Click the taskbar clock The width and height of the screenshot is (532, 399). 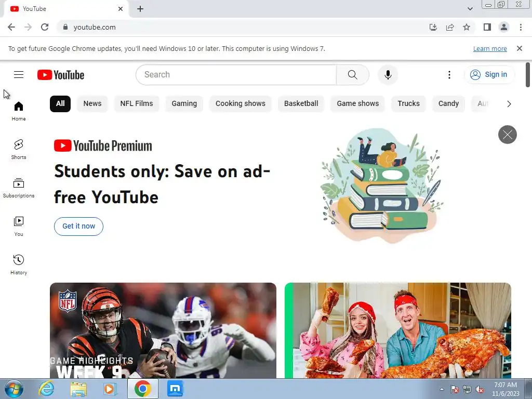point(506,389)
